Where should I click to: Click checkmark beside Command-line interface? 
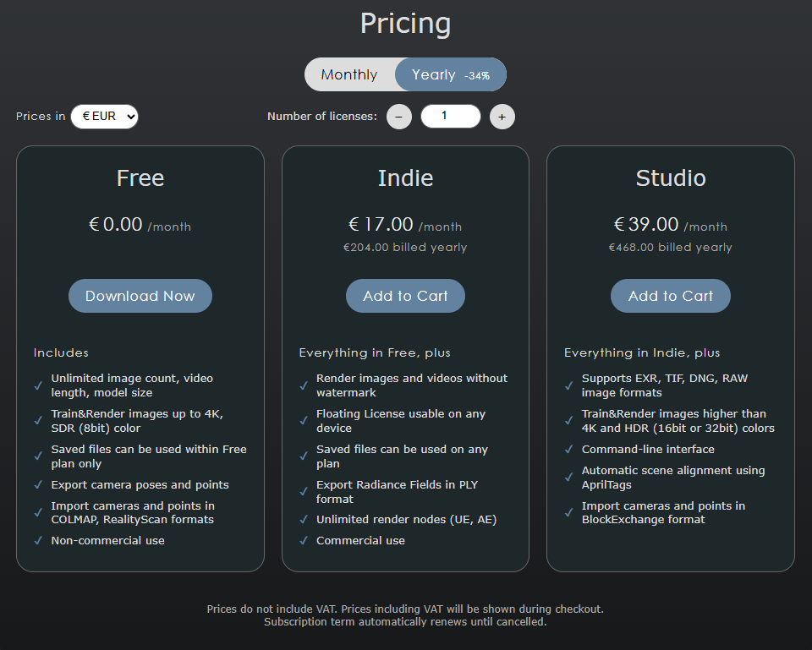point(569,450)
